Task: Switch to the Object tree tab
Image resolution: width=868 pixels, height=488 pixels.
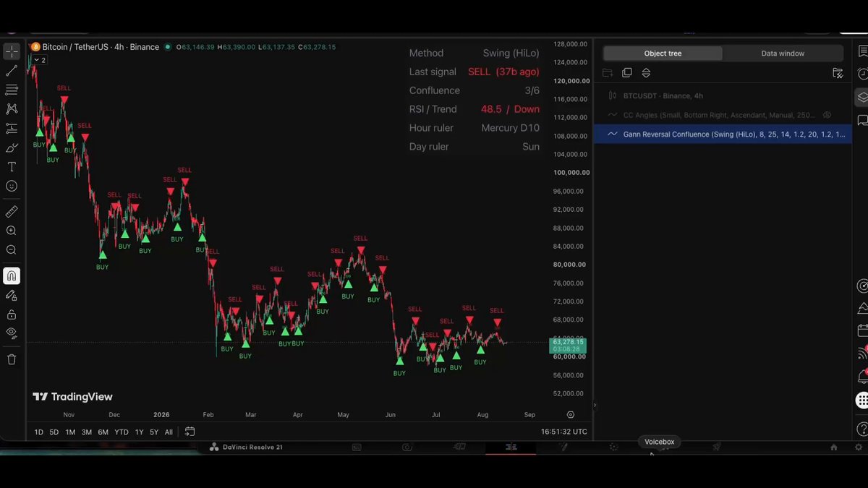Action: pos(663,53)
